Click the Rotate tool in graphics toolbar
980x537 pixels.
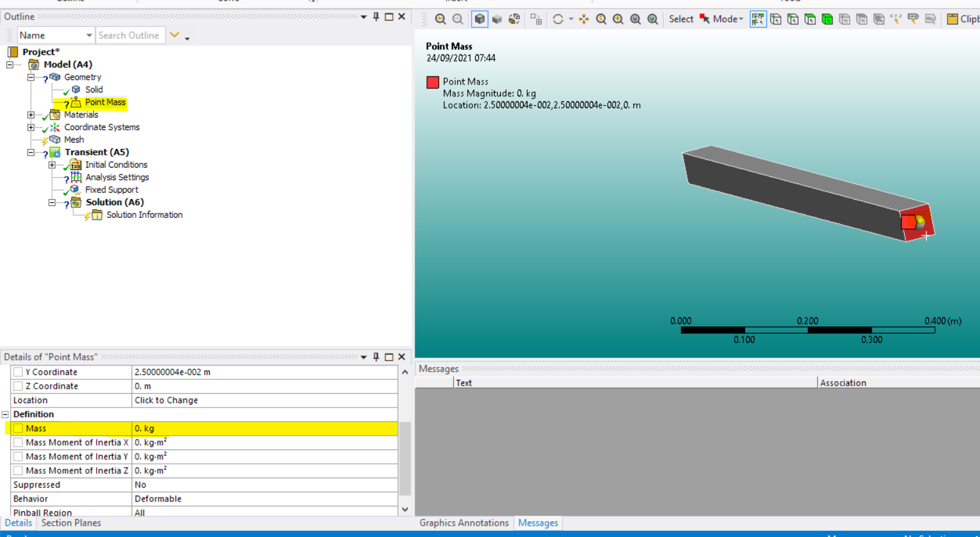pos(558,19)
